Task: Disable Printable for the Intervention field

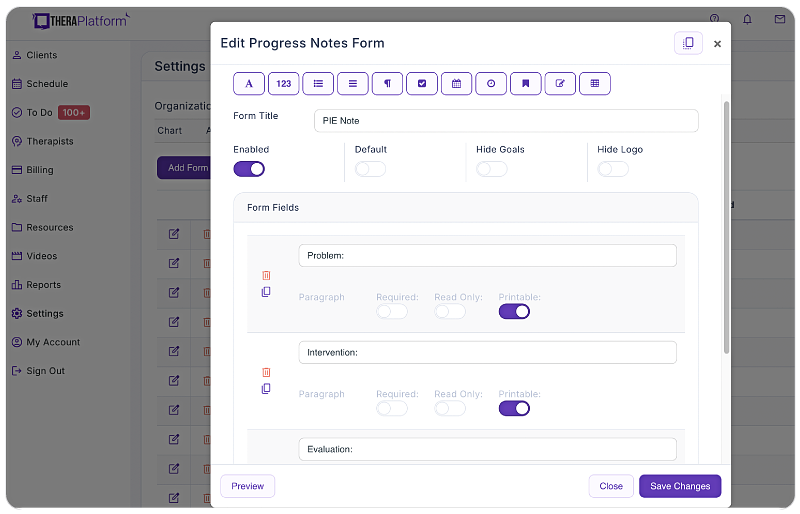Action: tap(514, 408)
